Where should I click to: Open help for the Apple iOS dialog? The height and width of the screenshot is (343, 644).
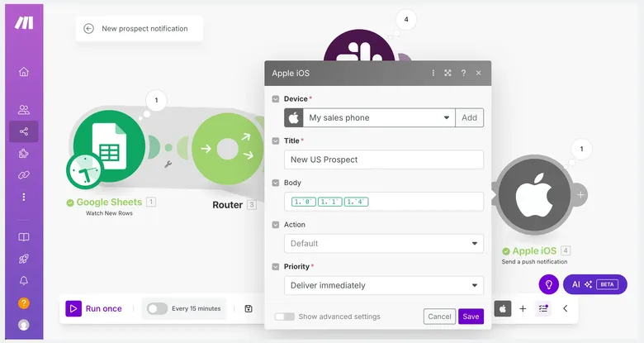click(x=463, y=73)
